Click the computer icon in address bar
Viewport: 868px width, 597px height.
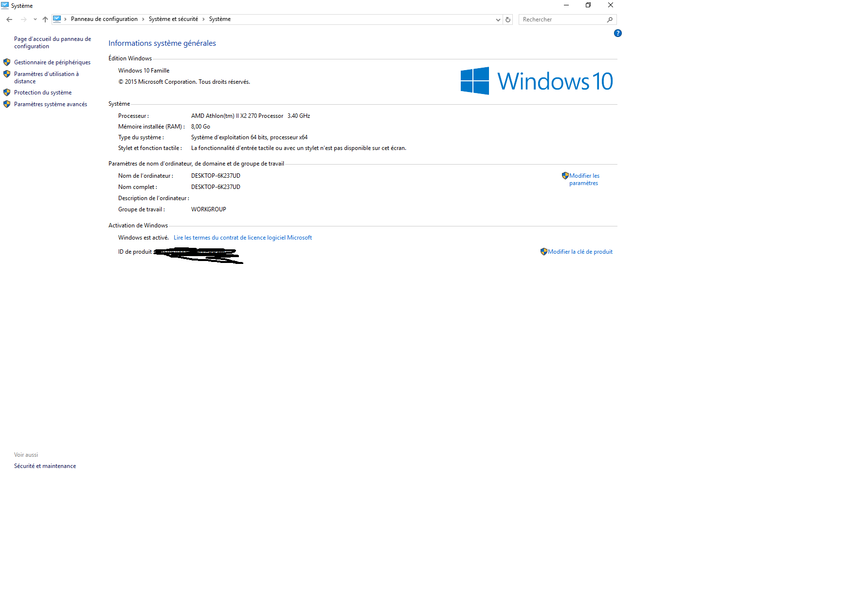coord(57,19)
